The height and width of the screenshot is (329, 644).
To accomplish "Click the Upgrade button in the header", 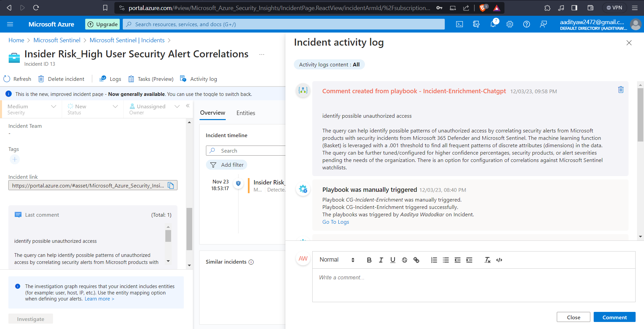I will click(103, 24).
